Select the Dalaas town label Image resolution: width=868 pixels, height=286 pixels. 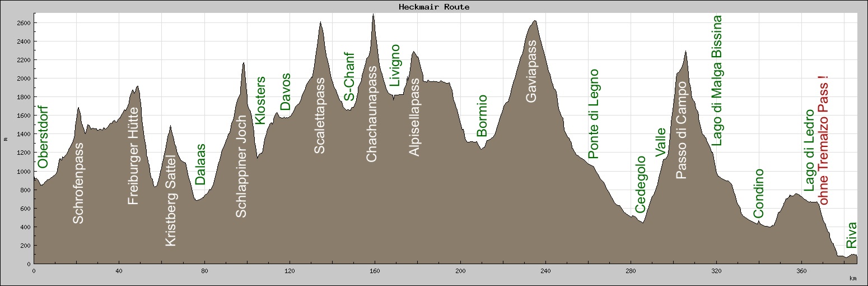tap(200, 164)
